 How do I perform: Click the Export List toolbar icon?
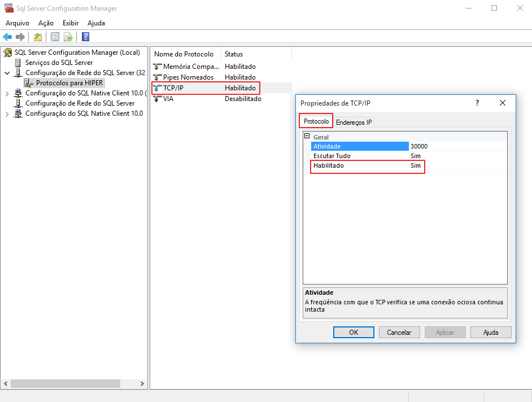(x=68, y=37)
